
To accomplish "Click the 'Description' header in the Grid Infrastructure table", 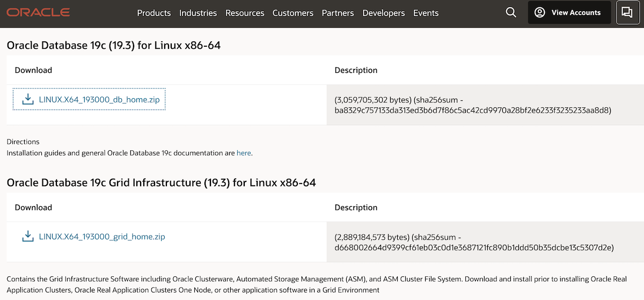I will (356, 207).
